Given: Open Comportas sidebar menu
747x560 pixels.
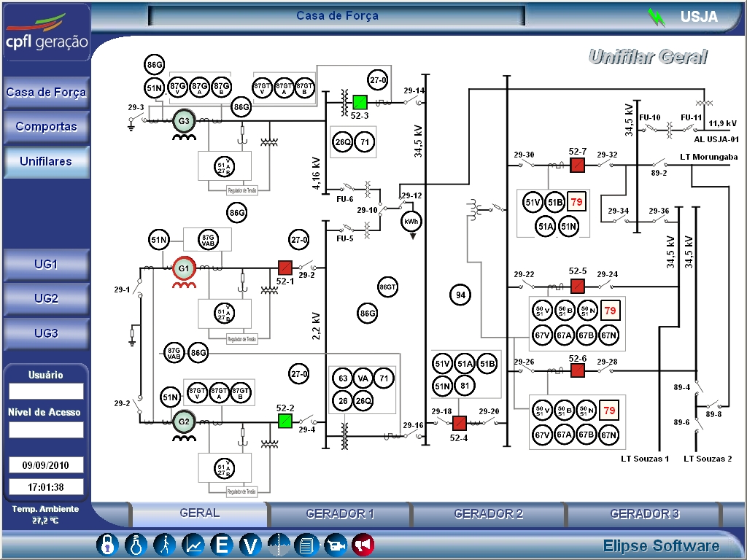Looking at the screenshot, I should click(46, 127).
